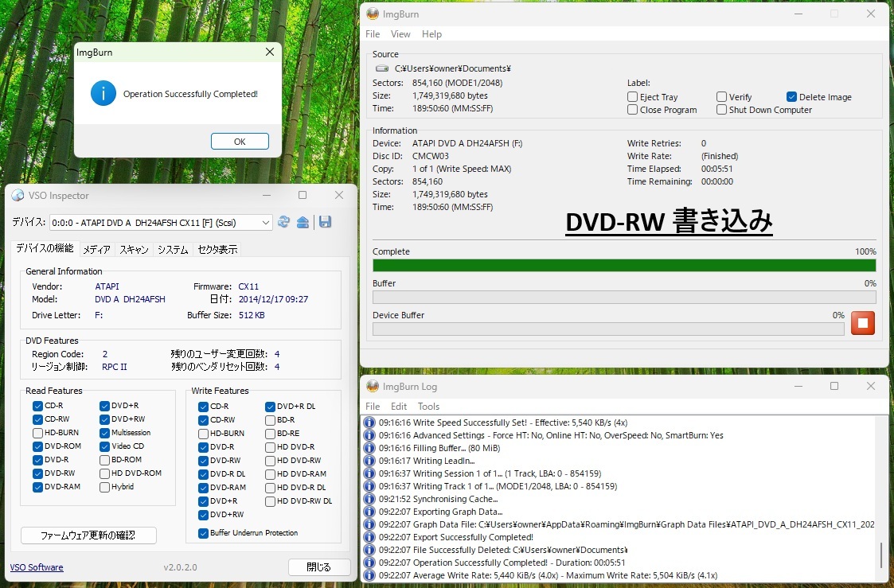Toggle Buffer Underrun Protection checkbox

coord(203,533)
